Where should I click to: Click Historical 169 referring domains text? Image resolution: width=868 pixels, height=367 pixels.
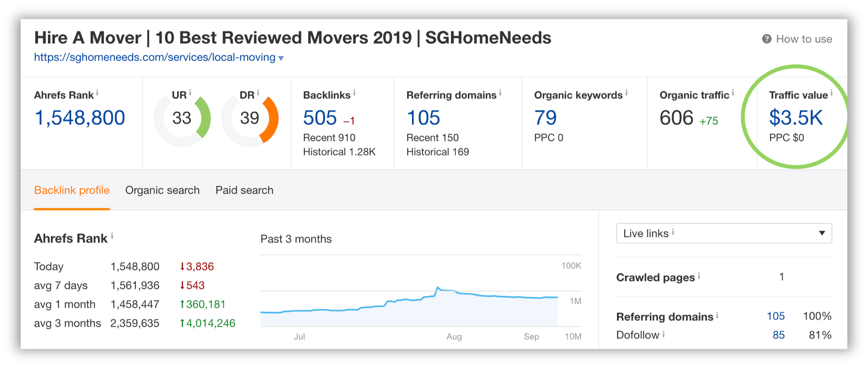438,152
